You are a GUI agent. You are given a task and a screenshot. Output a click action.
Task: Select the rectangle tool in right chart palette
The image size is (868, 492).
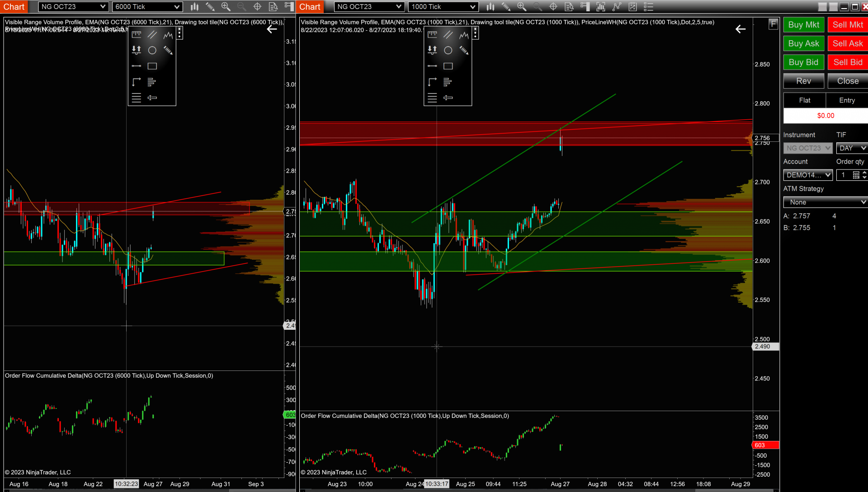pyautogui.click(x=448, y=66)
